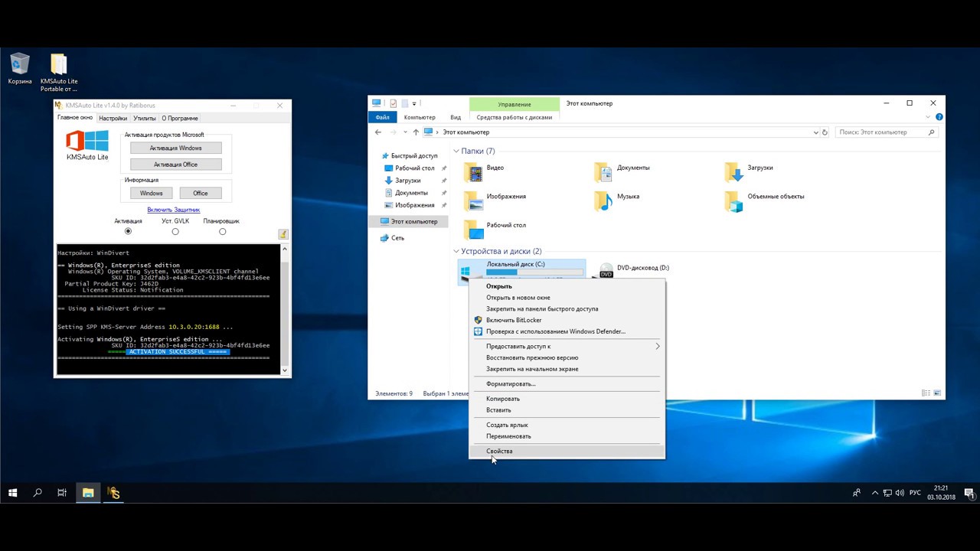Expand the Explorer ribbon chevron
This screenshot has width=980, height=551.
tap(928, 117)
